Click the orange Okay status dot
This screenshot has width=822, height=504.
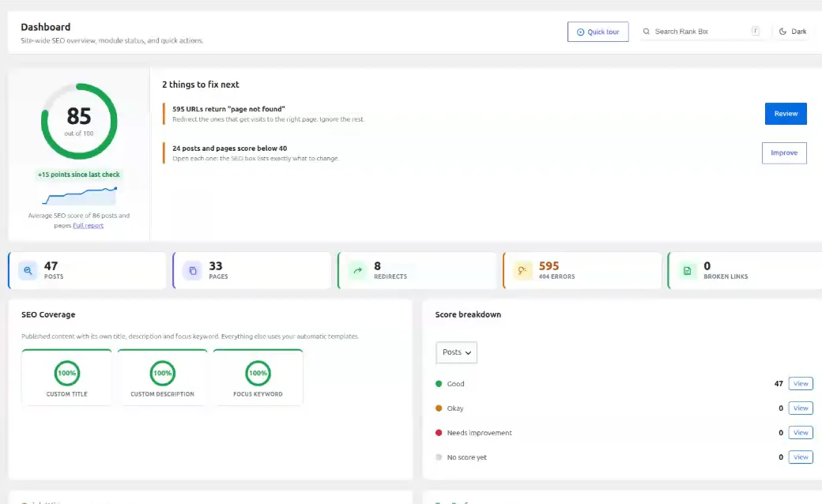(x=439, y=408)
